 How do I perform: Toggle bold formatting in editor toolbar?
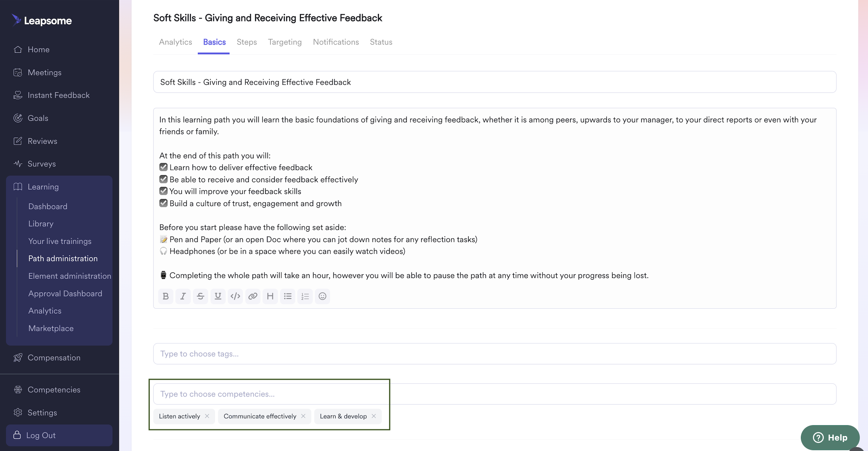point(165,296)
